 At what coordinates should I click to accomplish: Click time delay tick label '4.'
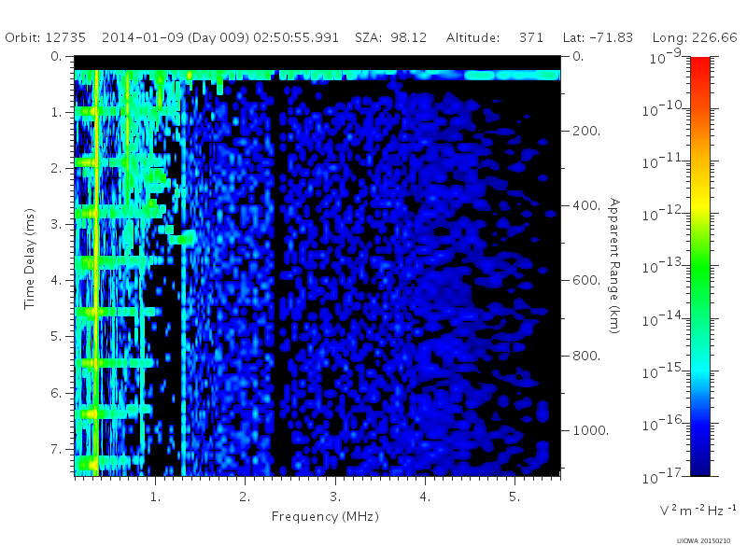[56, 280]
